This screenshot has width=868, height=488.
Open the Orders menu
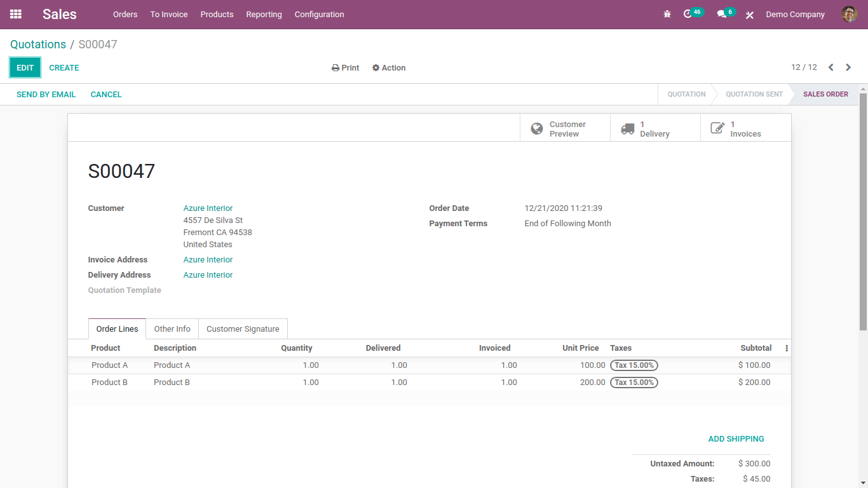[x=125, y=15]
